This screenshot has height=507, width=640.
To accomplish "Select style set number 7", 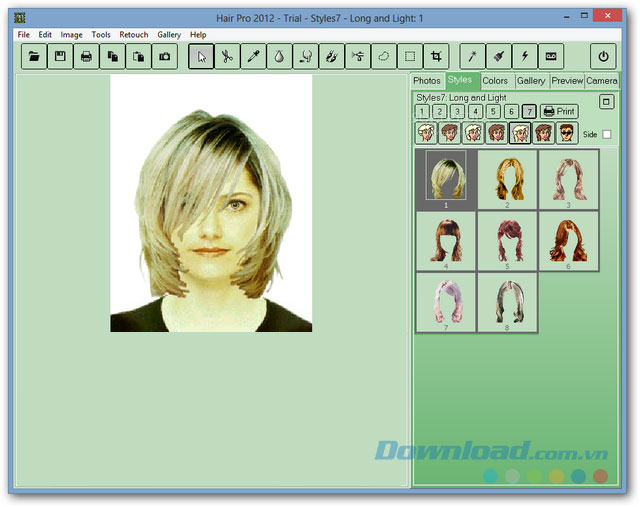I will (529, 111).
